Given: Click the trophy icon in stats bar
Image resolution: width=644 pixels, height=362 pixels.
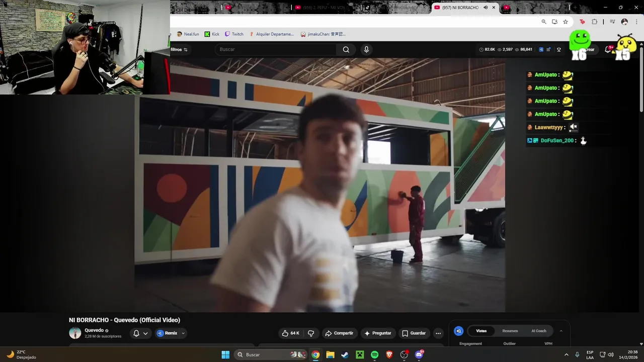Looking at the screenshot, I should coord(558,49).
